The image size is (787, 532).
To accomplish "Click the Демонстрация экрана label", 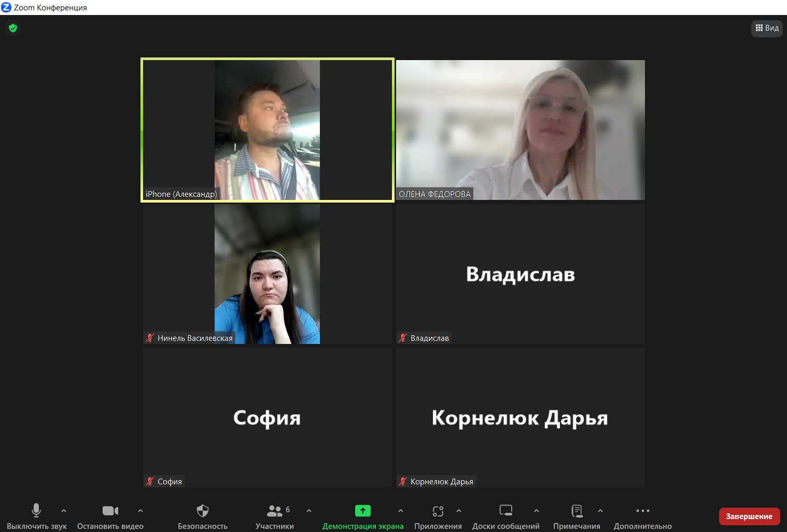I will click(x=363, y=526).
